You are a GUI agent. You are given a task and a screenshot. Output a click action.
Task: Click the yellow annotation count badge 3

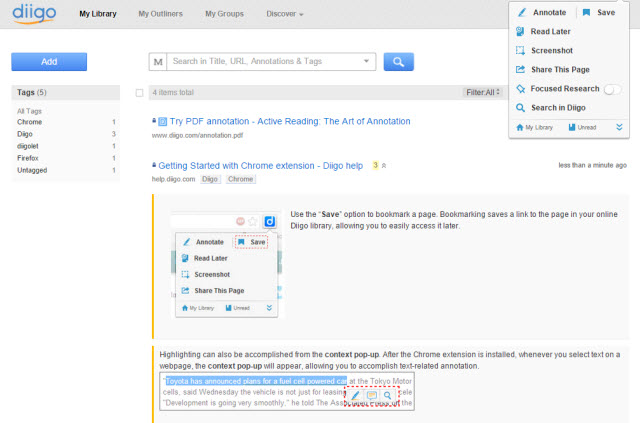coord(375,165)
